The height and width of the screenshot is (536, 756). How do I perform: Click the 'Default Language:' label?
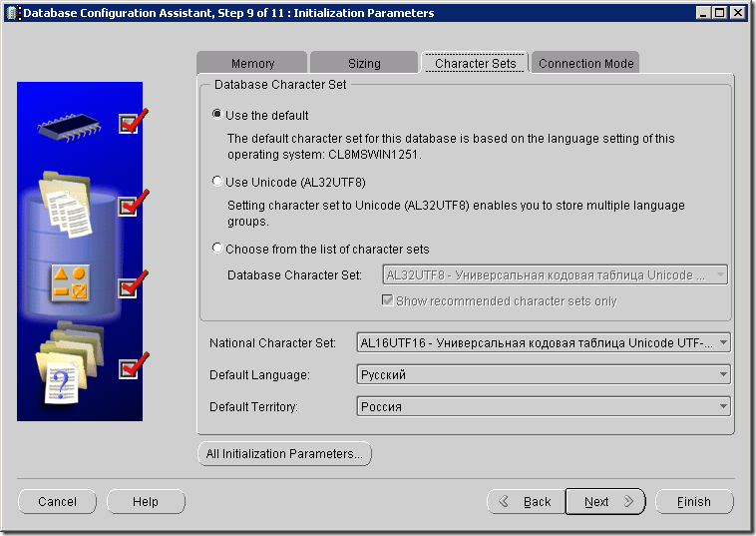point(259,375)
